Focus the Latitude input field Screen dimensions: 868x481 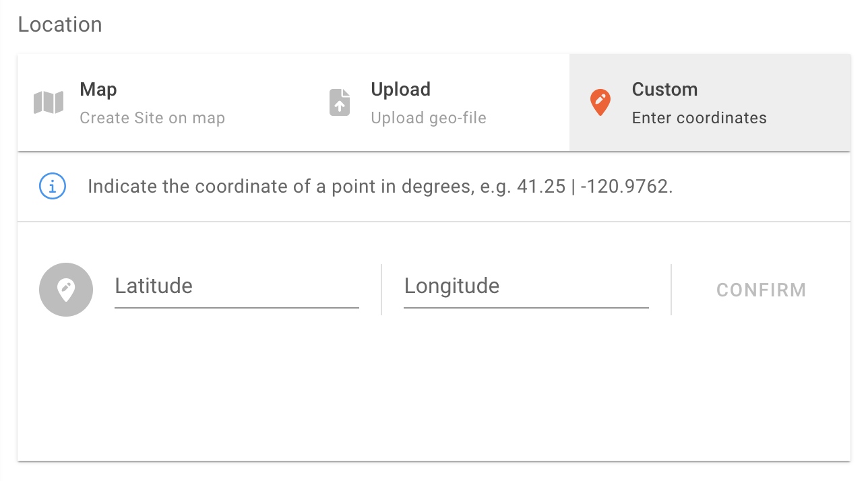coord(237,286)
